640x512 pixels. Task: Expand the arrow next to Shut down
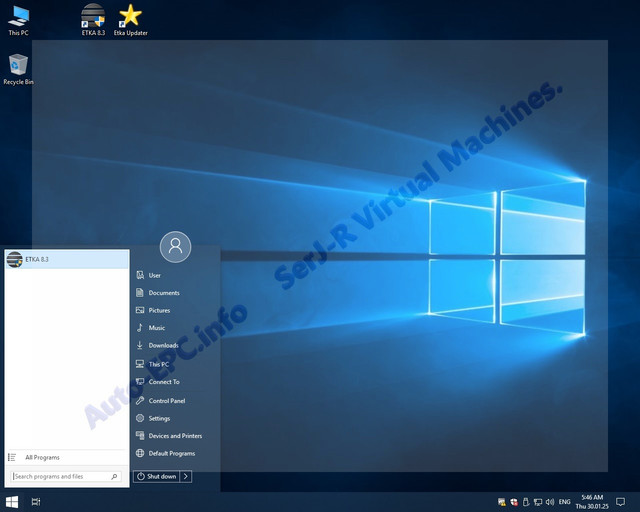(186, 476)
